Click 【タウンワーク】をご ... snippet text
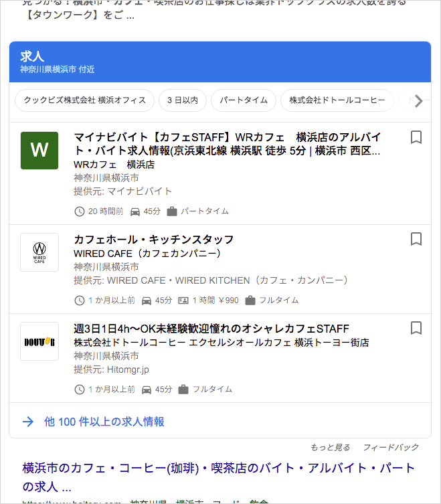Screen dimensions: 441x504 coord(78,15)
